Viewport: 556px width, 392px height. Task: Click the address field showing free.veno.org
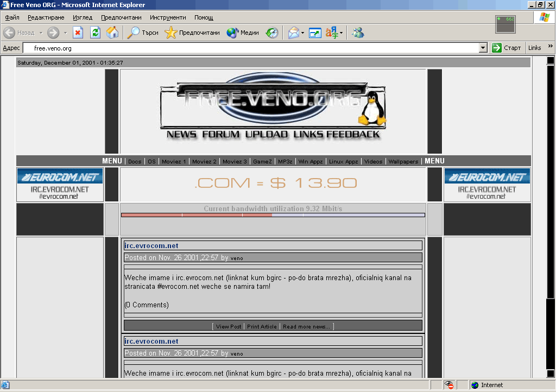(250, 48)
